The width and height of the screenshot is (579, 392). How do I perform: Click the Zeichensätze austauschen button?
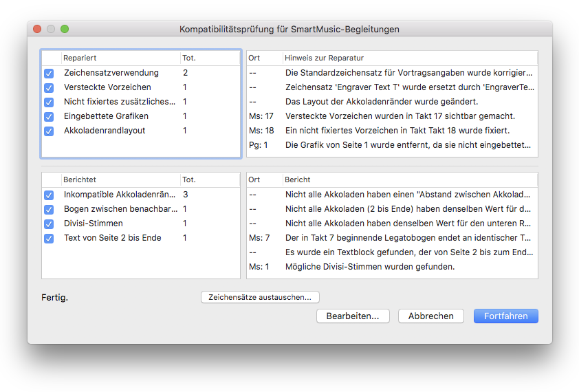(x=260, y=297)
